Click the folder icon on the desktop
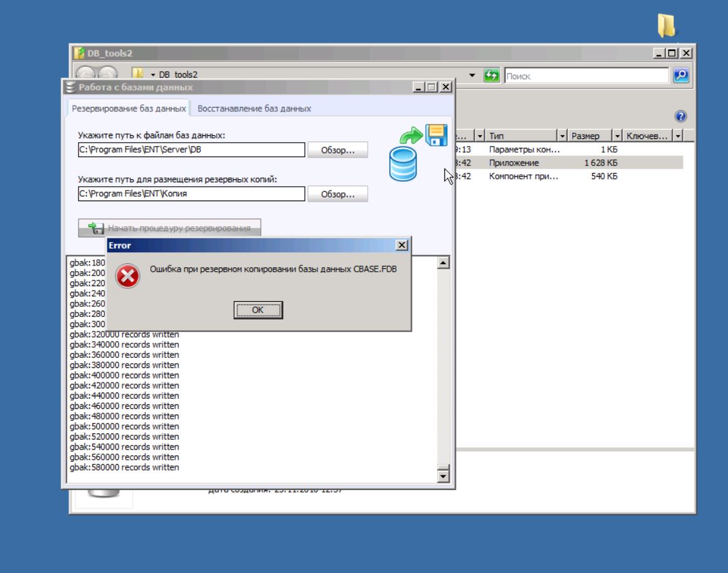 666,25
